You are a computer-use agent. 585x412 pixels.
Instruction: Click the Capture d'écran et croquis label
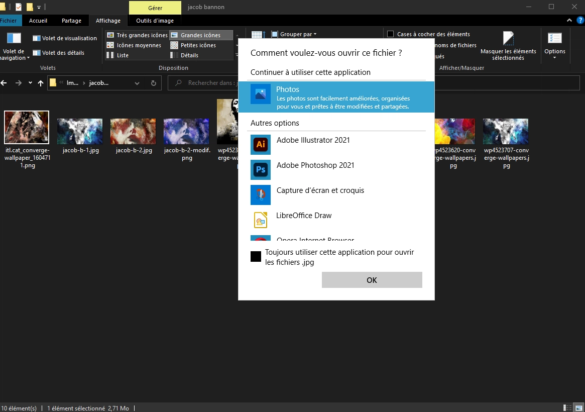(320, 190)
